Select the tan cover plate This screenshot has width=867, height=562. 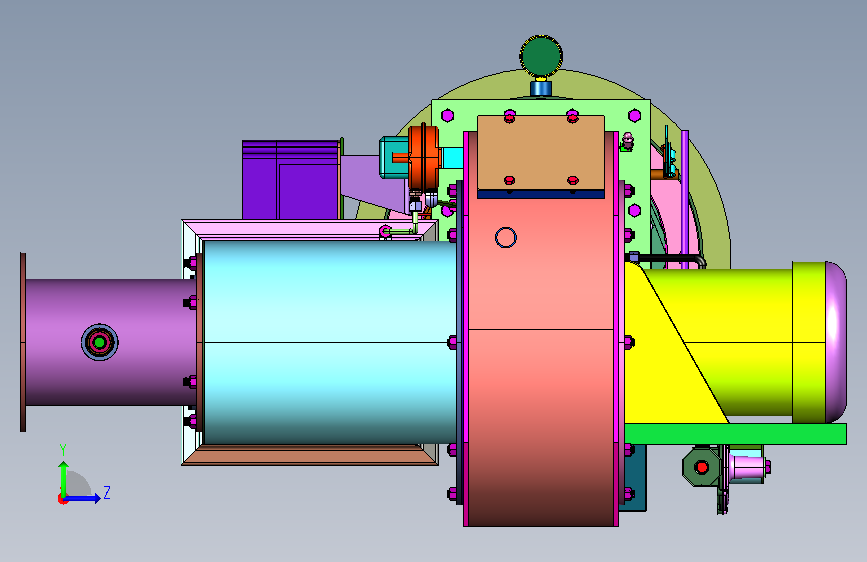tap(541, 153)
